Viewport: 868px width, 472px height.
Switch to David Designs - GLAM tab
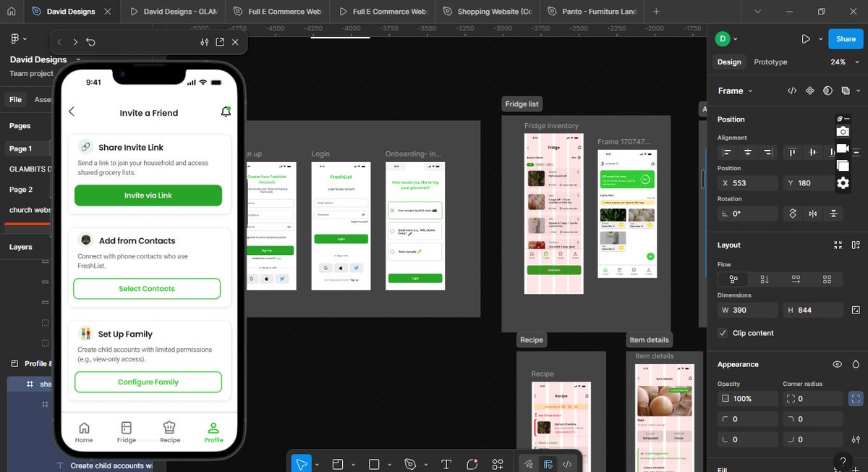click(x=174, y=12)
